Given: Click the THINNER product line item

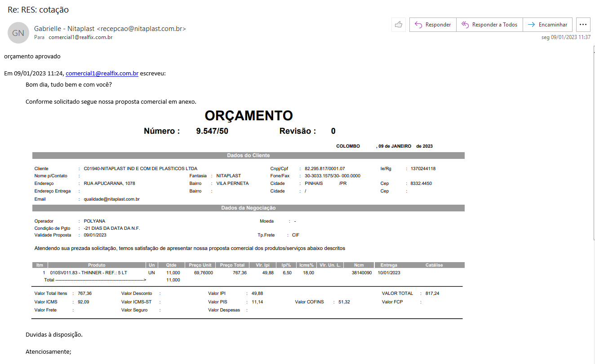Looking at the screenshot, I should (88, 272).
